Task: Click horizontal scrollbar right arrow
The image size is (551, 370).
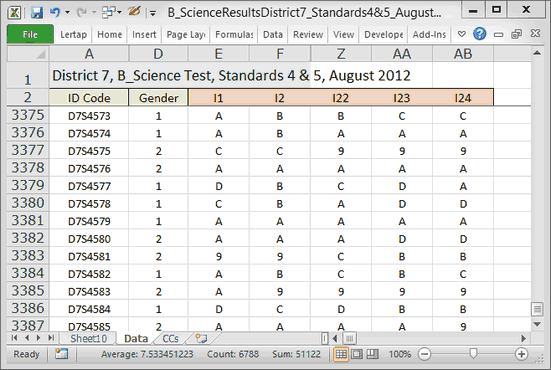Action: tap(523, 338)
